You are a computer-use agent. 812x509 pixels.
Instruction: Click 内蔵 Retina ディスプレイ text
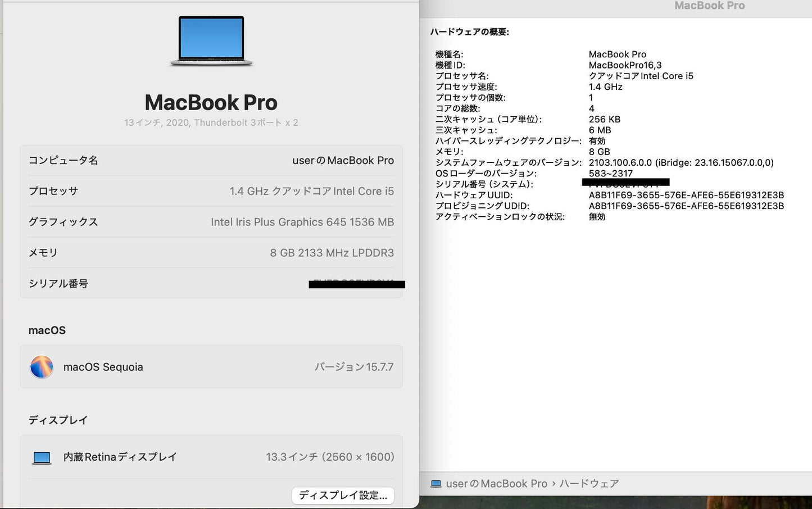(120, 457)
